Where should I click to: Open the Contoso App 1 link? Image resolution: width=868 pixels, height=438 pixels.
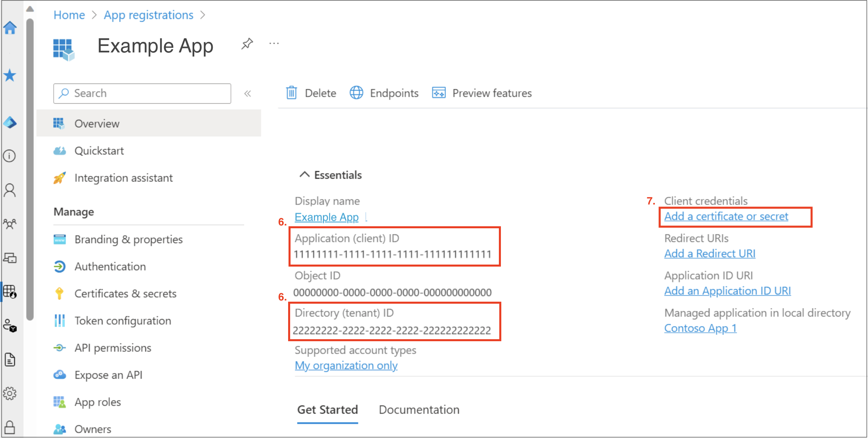tap(700, 328)
